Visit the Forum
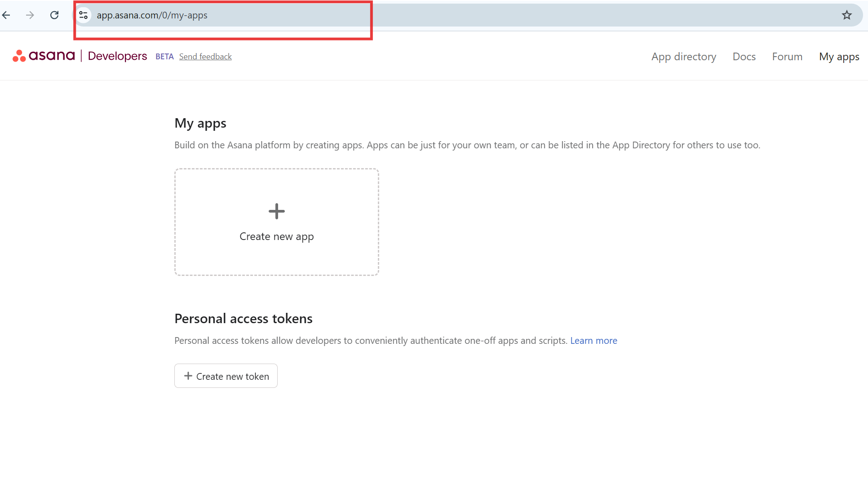 (787, 57)
